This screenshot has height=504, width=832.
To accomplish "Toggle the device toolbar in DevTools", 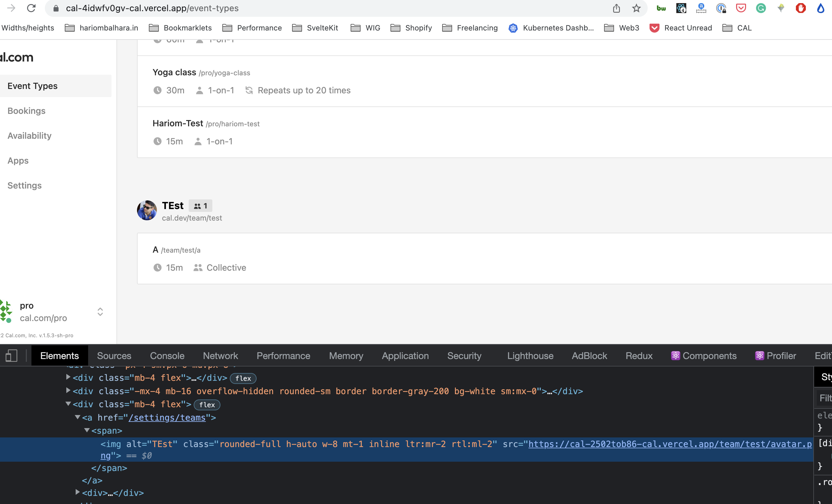I will 12,356.
